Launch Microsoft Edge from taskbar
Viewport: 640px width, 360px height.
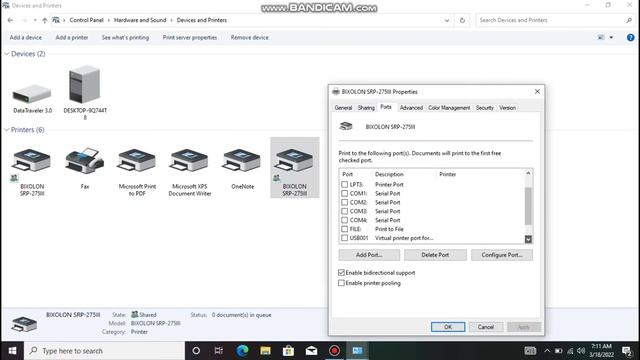coord(242,351)
